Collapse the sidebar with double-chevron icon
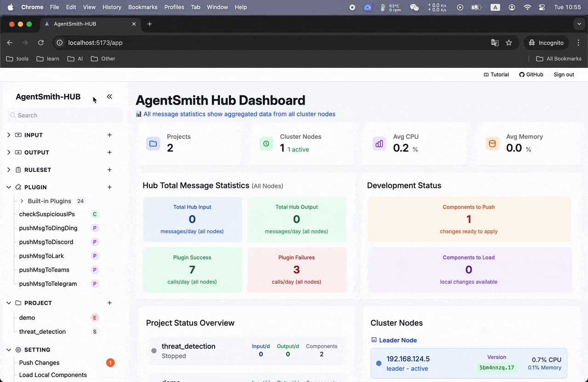Screen dimensions: 588x382 109,96
